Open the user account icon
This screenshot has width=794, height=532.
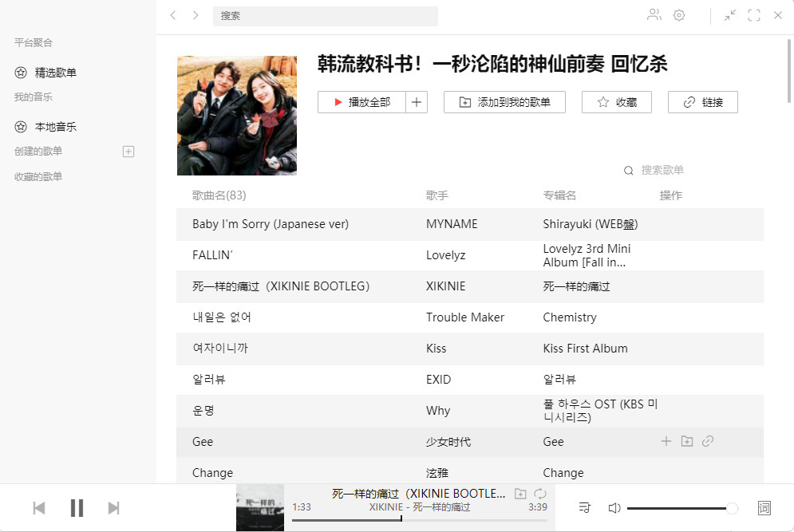point(654,15)
